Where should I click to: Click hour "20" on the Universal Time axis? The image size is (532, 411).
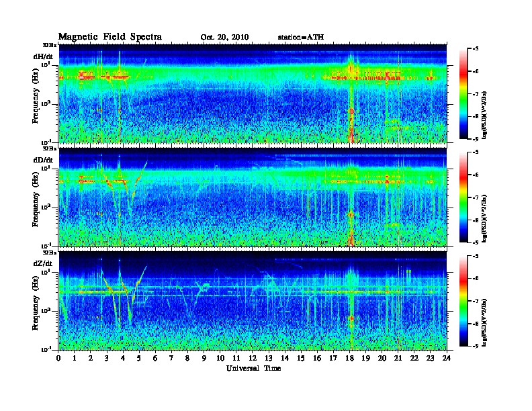tap(382, 358)
